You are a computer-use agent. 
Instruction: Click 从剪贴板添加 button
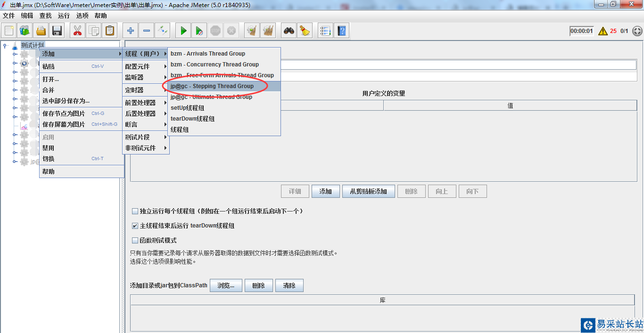(x=369, y=191)
